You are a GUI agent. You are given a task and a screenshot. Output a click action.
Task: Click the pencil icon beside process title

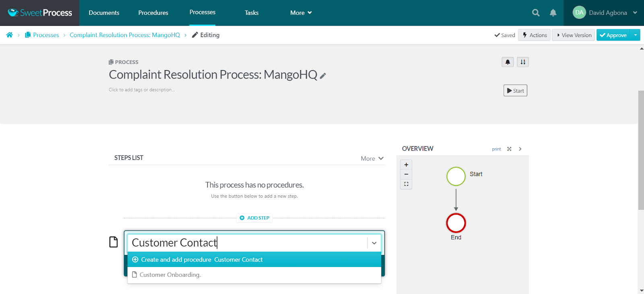tap(323, 75)
